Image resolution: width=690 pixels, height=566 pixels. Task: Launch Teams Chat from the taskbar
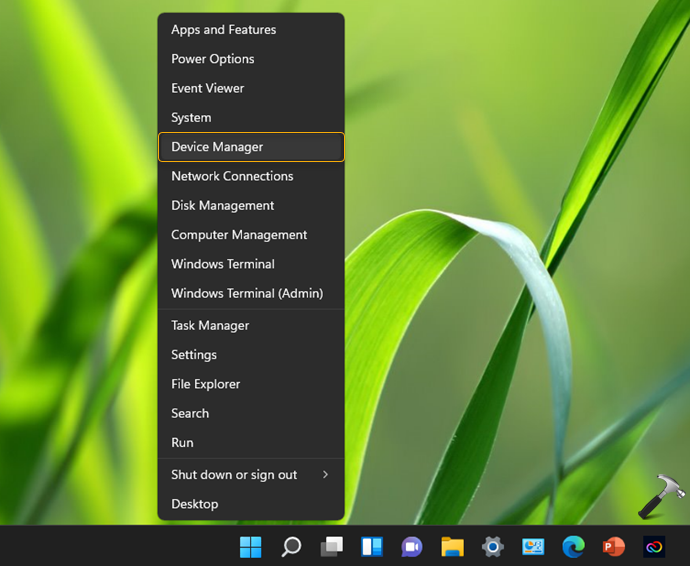click(412, 547)
